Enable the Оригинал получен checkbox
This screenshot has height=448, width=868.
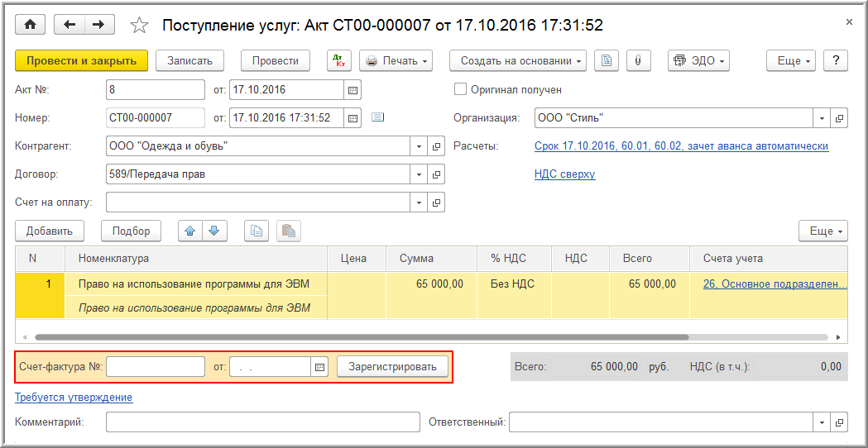(461, 89)
